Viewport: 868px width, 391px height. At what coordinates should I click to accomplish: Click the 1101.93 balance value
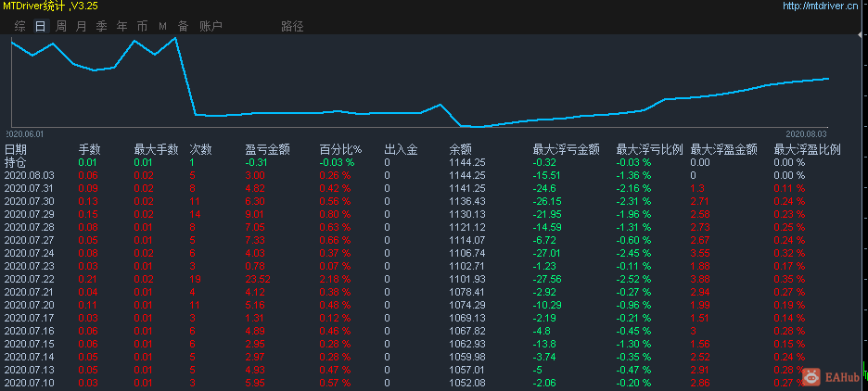[467, 279]
